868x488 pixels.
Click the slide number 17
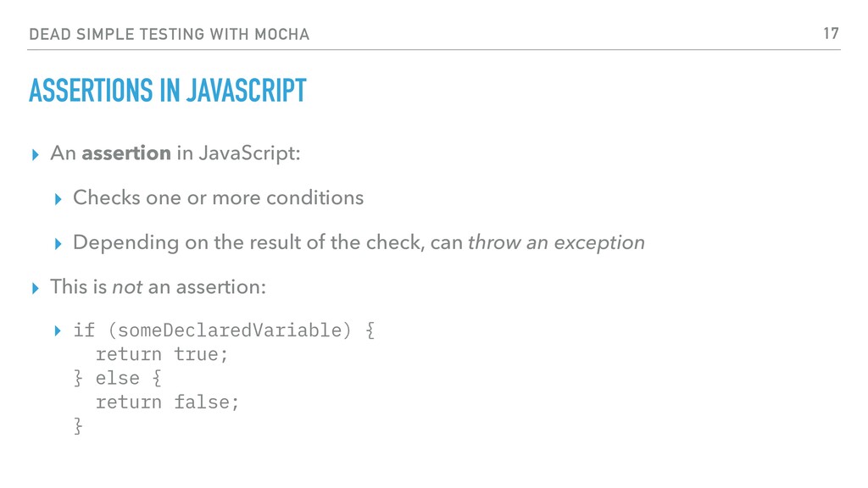(x=831, y=34)
